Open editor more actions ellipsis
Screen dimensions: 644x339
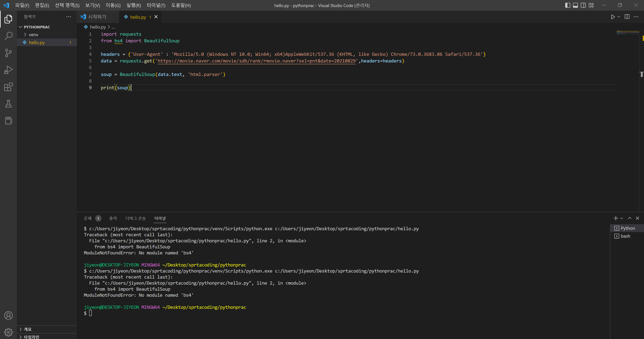click(636, 17)
